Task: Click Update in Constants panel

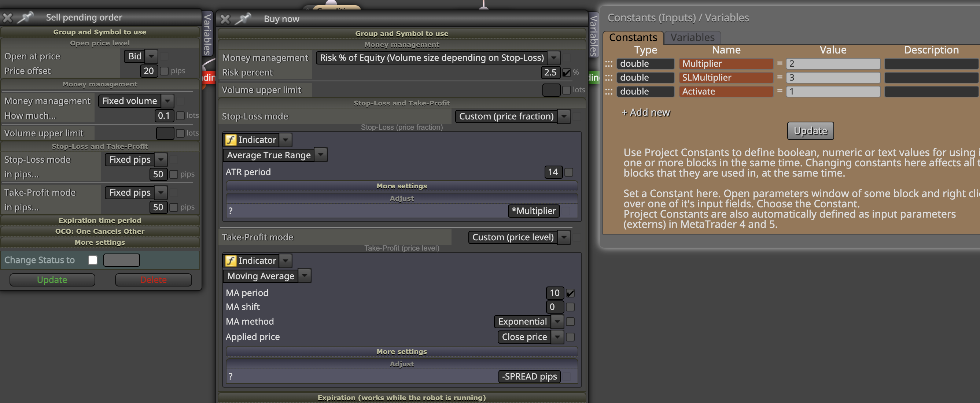Action: click(x=810, y=131)
